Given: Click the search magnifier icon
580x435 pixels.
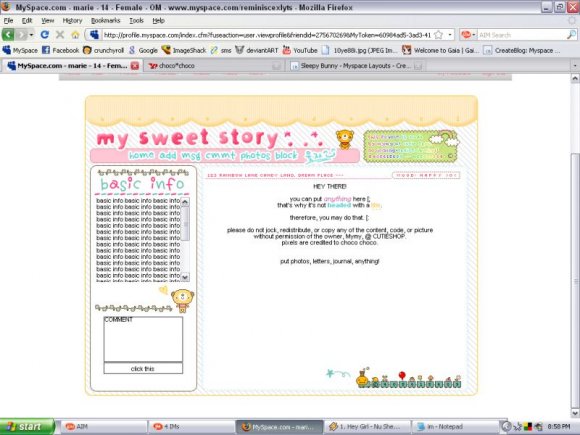Looking at the screenshot, I should point(571,35).
